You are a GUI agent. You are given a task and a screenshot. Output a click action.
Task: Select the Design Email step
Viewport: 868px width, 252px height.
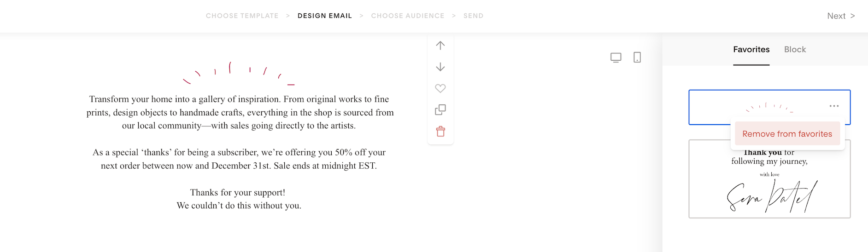(x=325, y=16)
